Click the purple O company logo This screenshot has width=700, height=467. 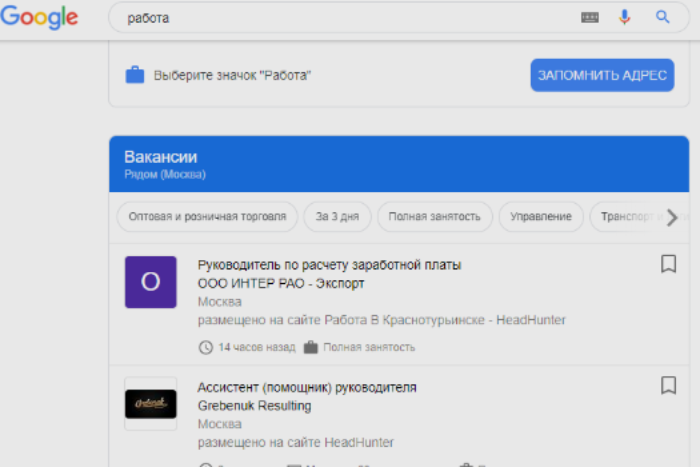coord(150,282)
